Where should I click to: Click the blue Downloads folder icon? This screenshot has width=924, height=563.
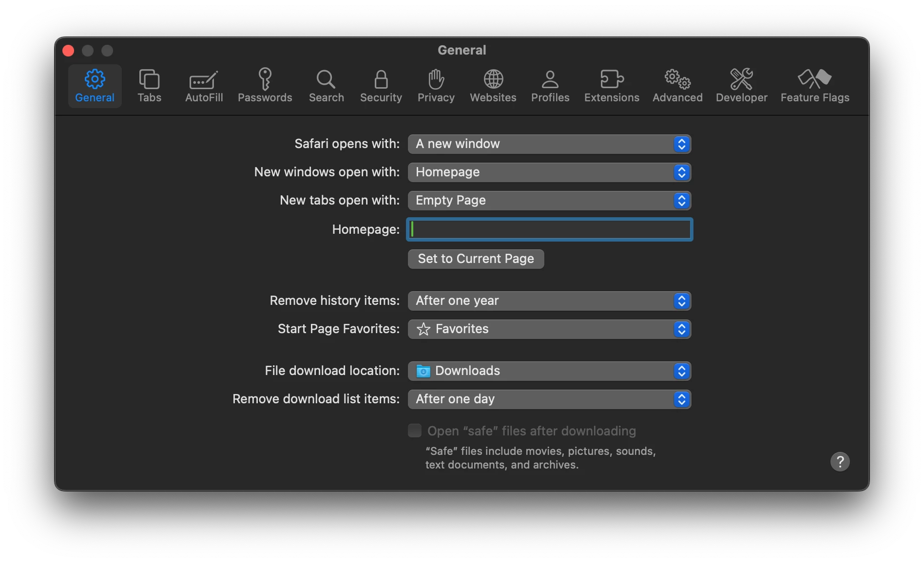(x=423, y=371)
